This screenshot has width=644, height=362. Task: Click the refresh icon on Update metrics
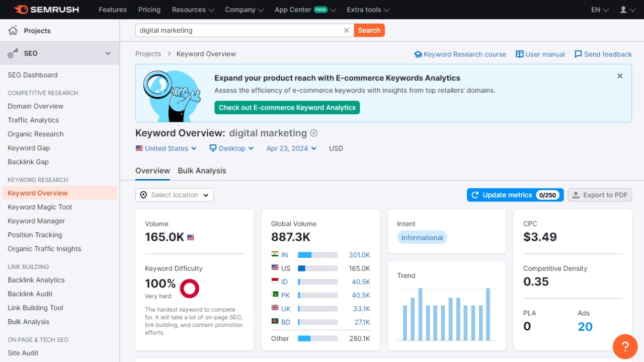[x=475, y=195]
